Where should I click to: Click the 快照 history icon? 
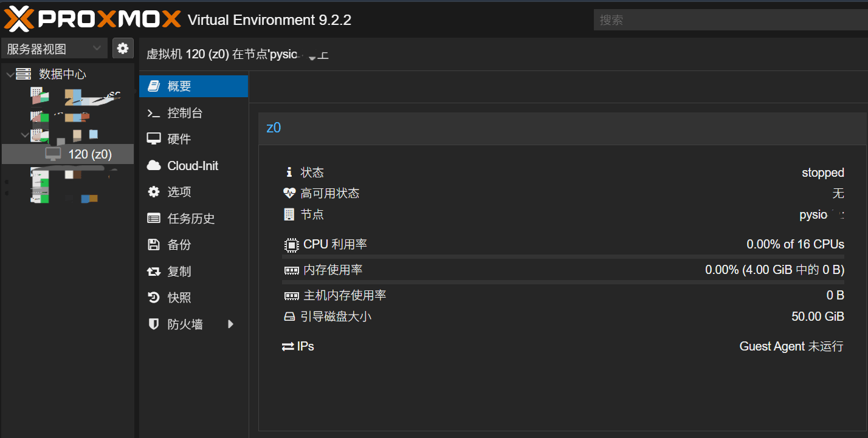(x=154, y=298)
